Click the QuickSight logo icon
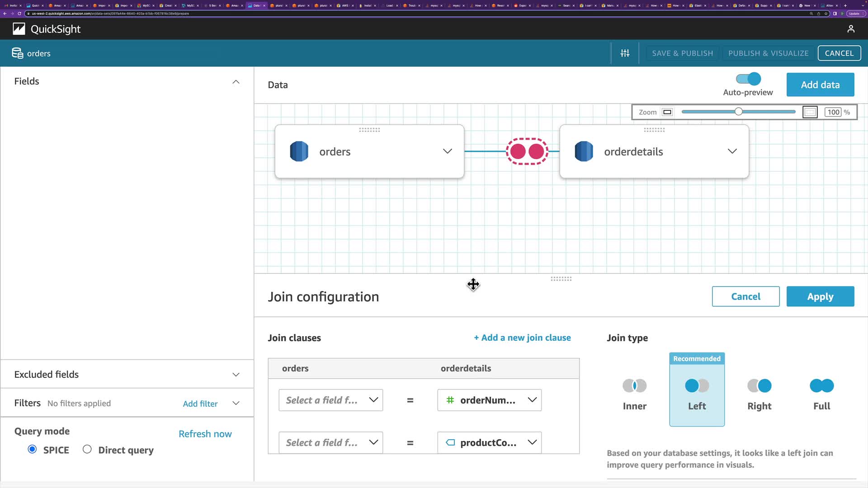The width and height of the screenshot is (868, 488). click(x=19, y=29)
